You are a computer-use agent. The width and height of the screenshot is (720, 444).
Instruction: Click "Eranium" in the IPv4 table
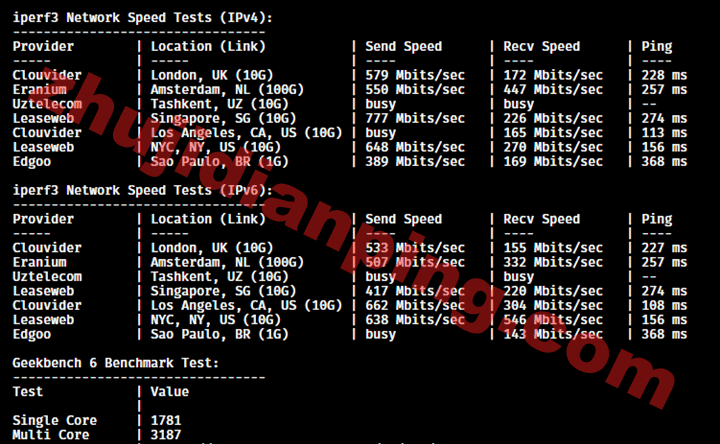(x=39, y=90)
